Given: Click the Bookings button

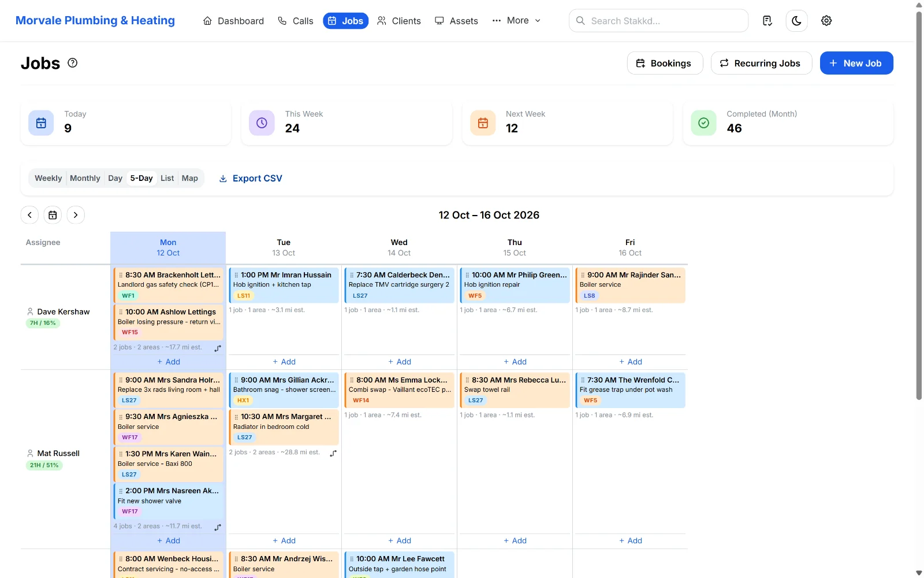Looking at the screenshot, I should pos(665,63).
